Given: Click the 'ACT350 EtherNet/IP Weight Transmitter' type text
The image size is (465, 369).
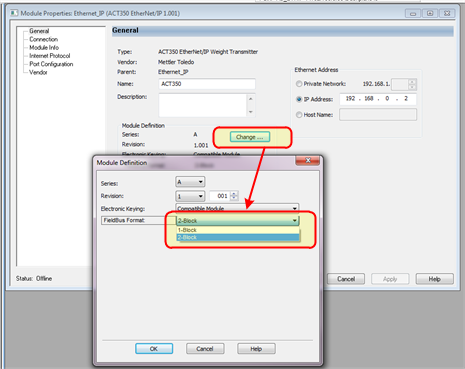Looking at the screenshot, I should tap(208, 52).
